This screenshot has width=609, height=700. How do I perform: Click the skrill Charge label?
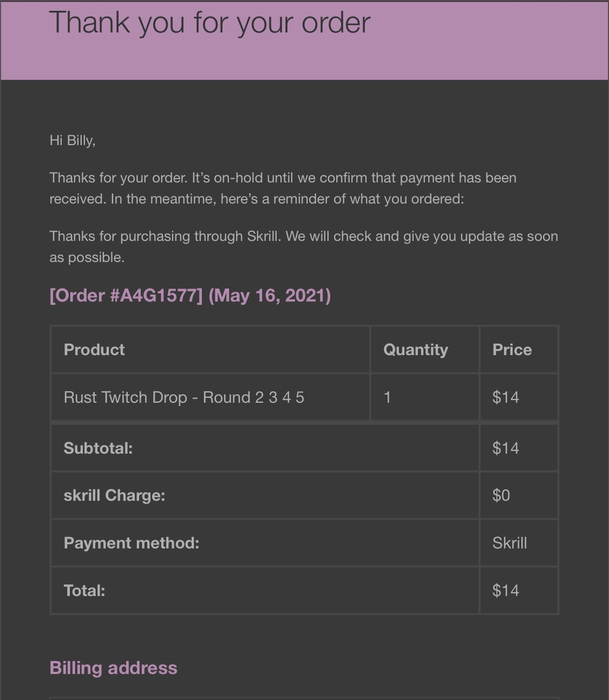tap(114, 495)
